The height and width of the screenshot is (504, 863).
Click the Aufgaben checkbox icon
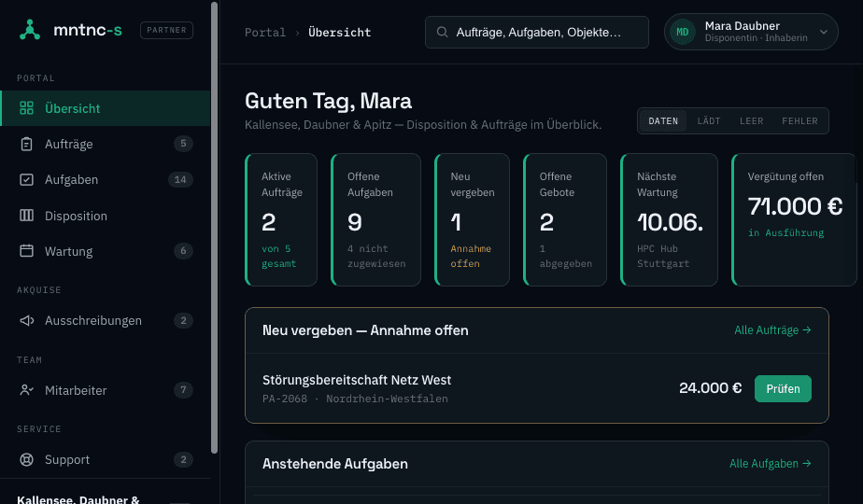tap(26, 180)
